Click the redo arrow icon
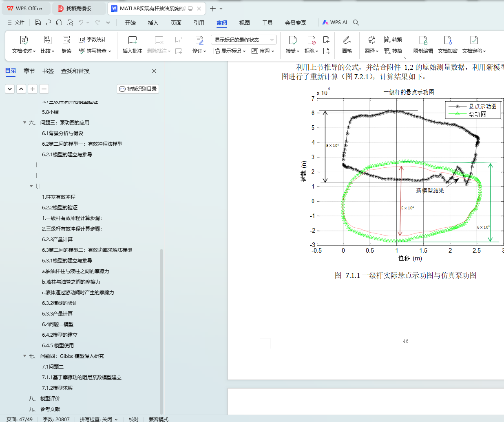 (97, 22)
